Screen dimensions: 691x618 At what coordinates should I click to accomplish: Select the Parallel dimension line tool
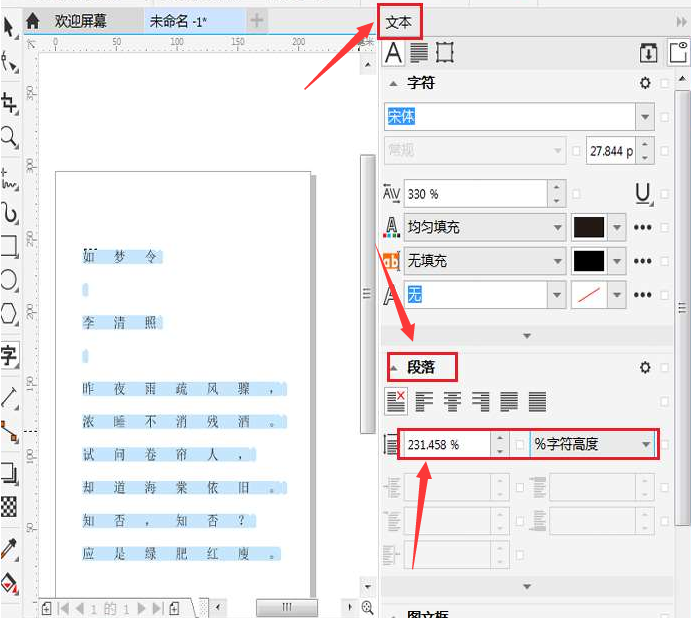pos(9,398)
